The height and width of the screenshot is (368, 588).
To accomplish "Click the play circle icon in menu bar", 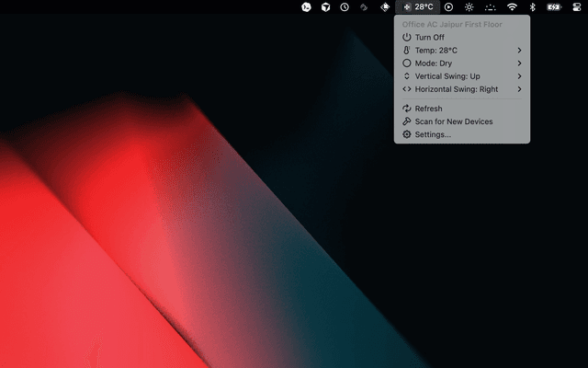I will (448, 6).
